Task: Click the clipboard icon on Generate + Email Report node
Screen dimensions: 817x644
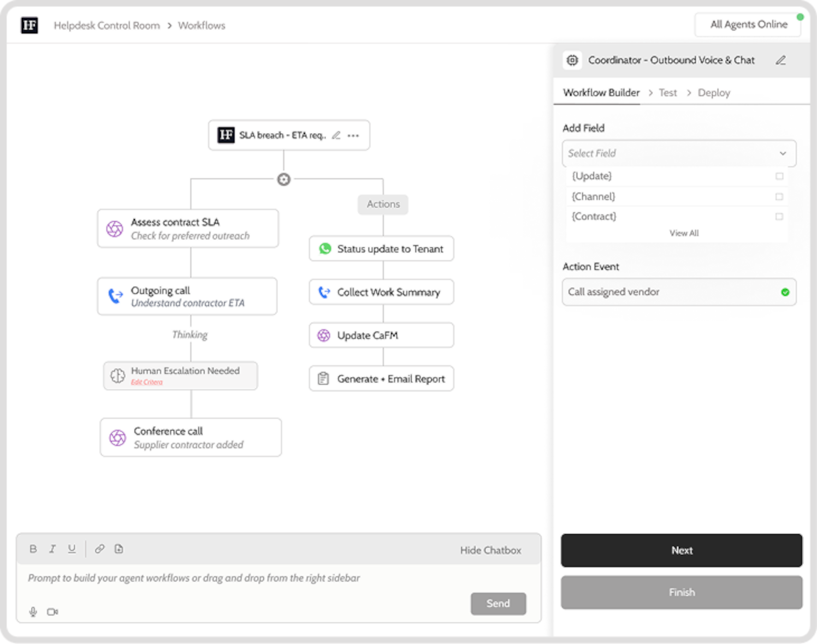Action: tap(323, 378)
